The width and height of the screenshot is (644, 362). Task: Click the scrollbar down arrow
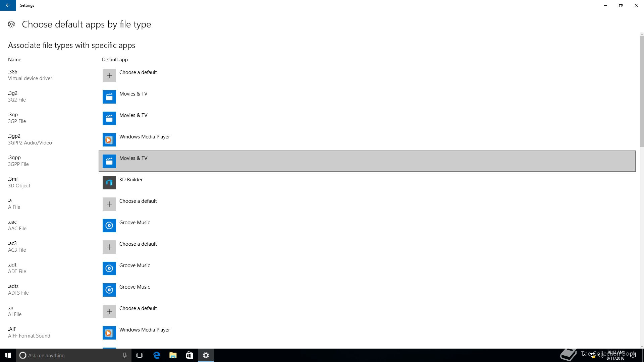[x=642, y=347]
